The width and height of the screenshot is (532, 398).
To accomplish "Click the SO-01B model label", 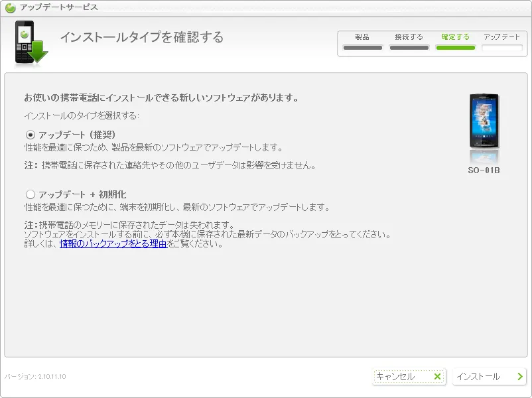I will [x=484, y=170].
